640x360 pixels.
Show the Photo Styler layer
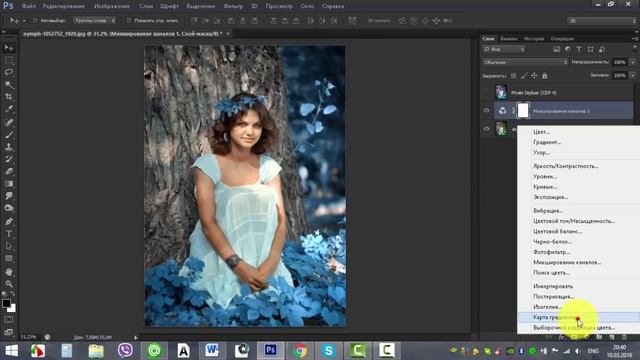[486, 93]
